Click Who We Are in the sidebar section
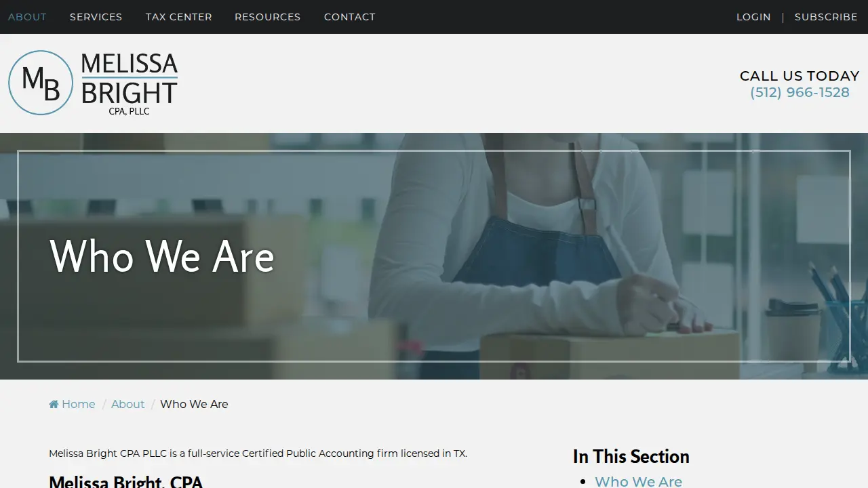This screenshot has height=488, width=868. click(638, 481)
